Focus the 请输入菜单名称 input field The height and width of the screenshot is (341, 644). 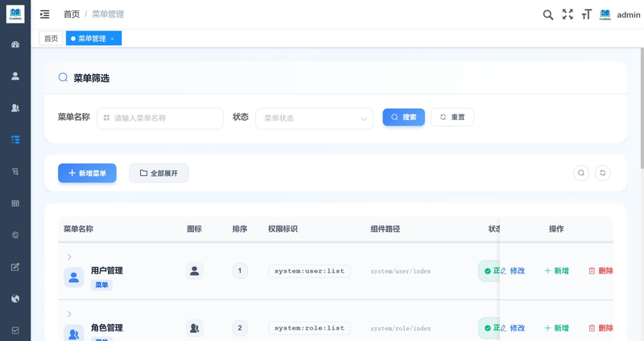click(160, 118)
